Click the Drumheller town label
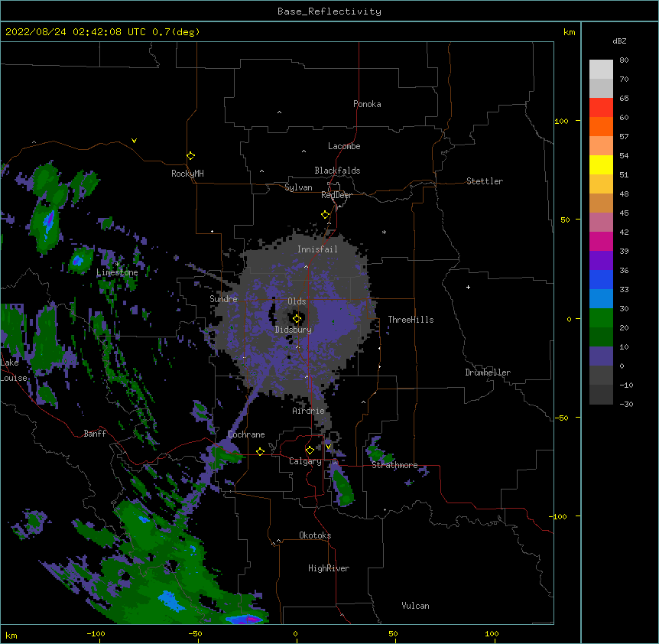This screenshot has height=644, width=659. click(x=488, y=372)
